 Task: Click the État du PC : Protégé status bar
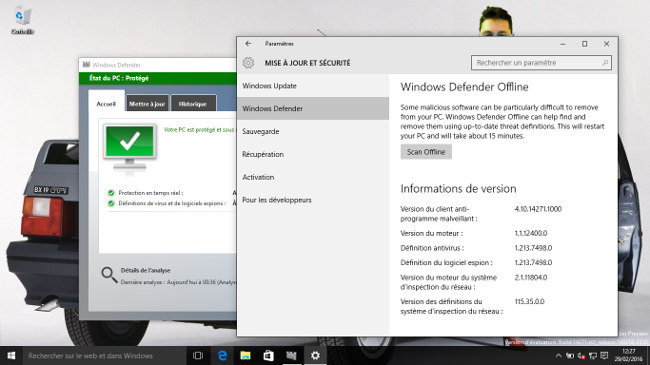click(x=158, y=78)
